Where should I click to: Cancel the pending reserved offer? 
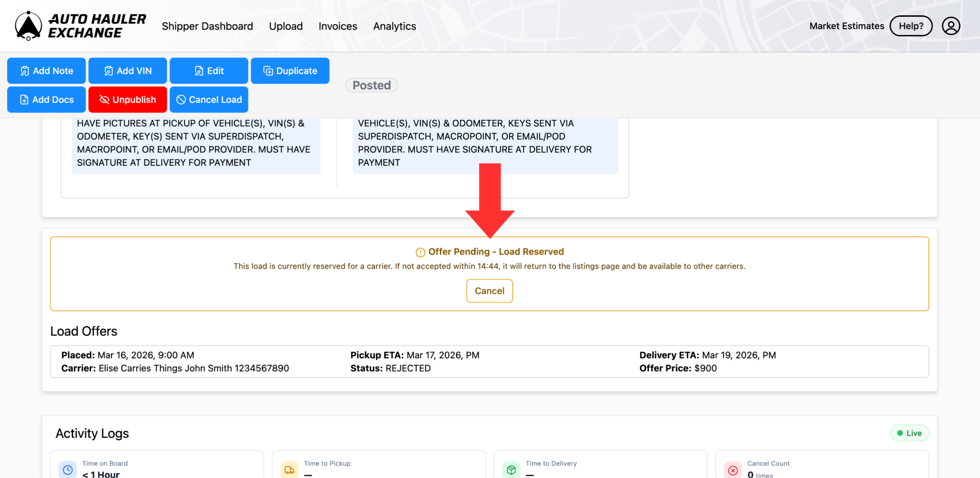[489, 291]
